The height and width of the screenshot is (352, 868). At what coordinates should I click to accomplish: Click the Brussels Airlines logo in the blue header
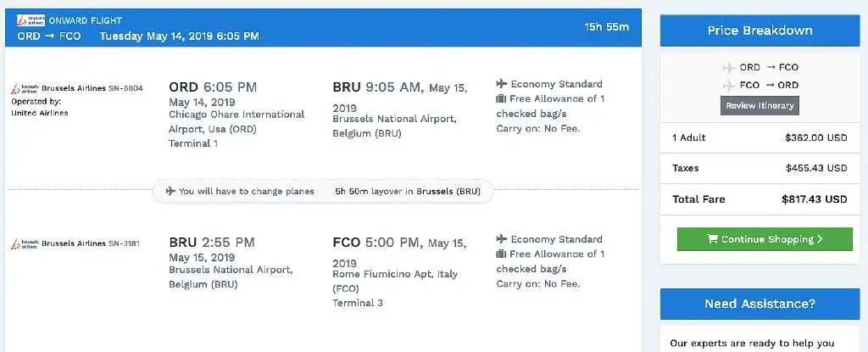pos(32,19)
